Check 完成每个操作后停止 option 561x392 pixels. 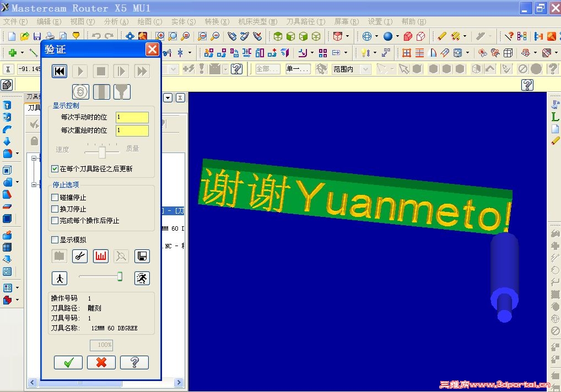pos(55,220)
